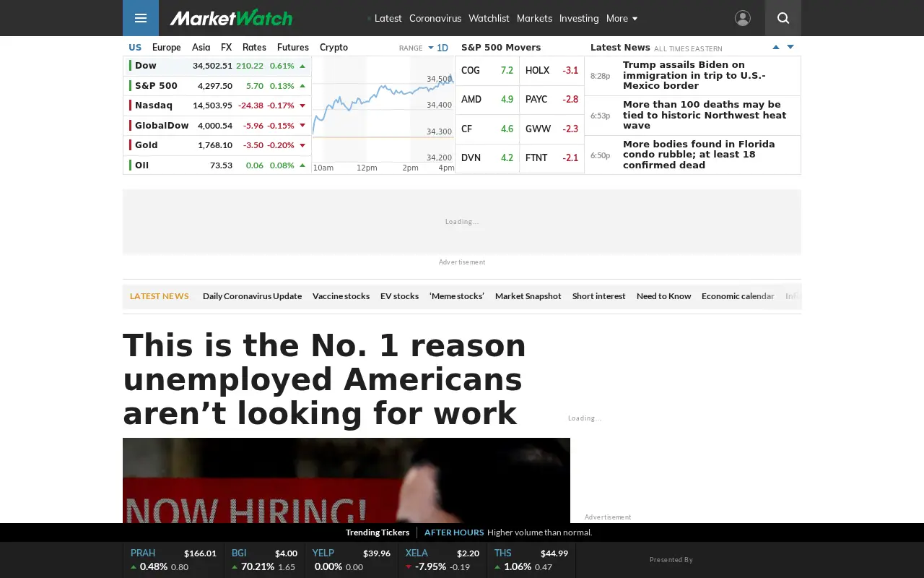Open the Rates tab

click(254, 47)
